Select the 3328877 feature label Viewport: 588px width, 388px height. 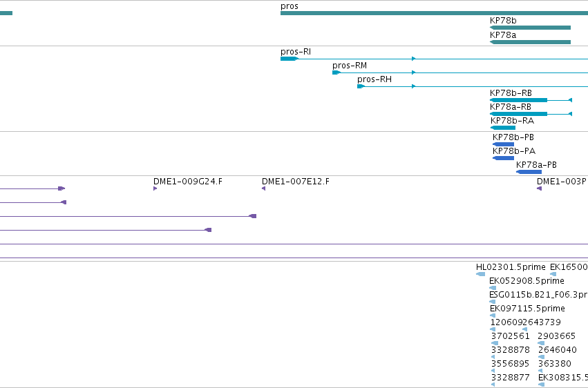[x=511, y=378]
